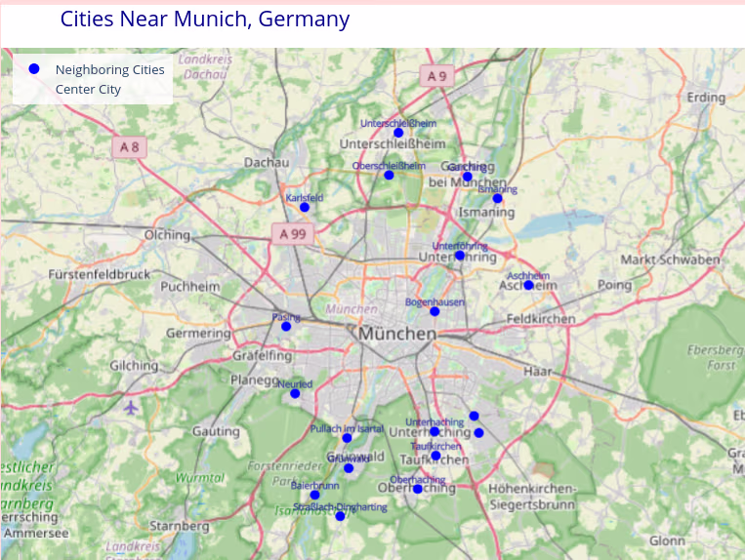
Task: Click the blue Karlsfeld text label
Action: 304,197
